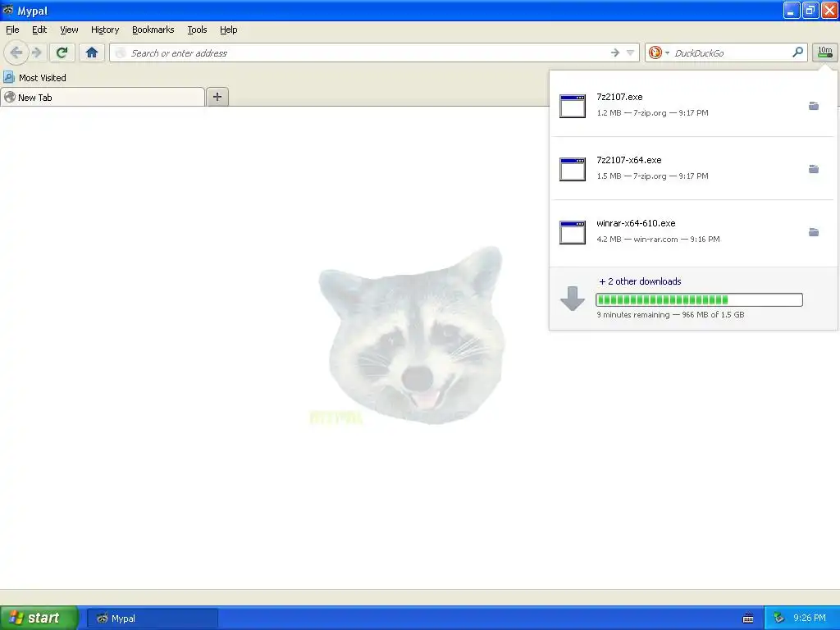Open the History menu
The image size is (840, 630).
point(105,30)
